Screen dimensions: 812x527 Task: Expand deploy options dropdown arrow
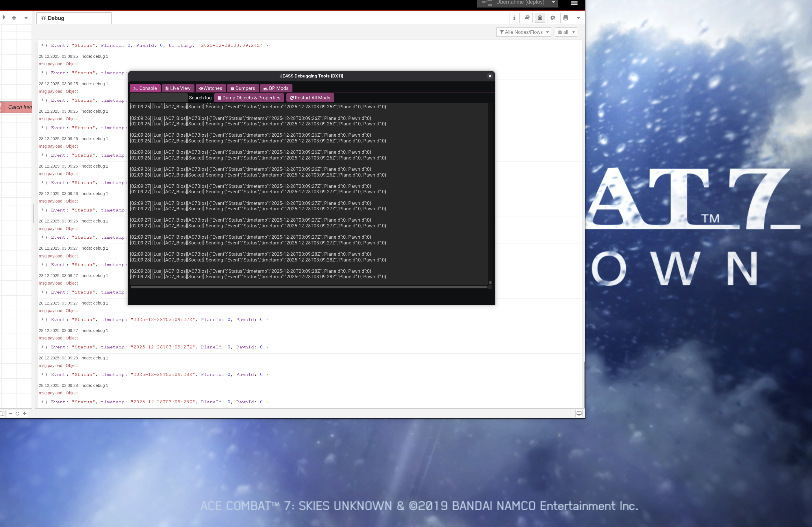[553, 2]
